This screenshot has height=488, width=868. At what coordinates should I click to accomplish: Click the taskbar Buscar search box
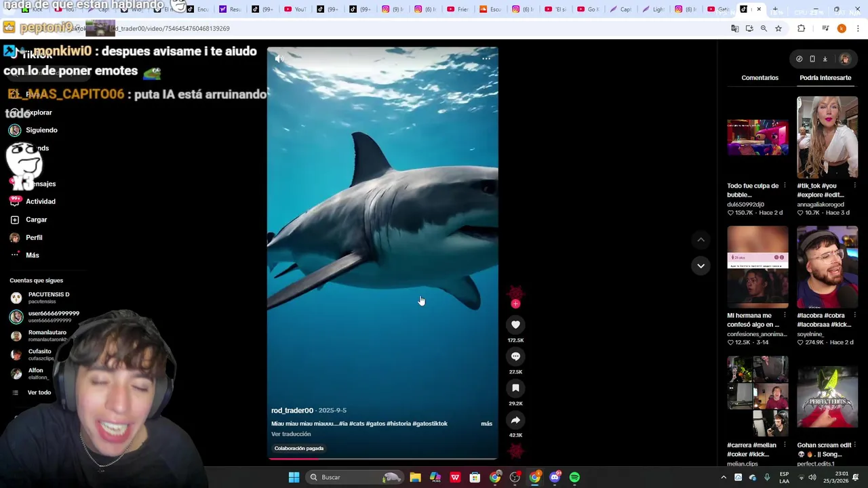[354, 477]
